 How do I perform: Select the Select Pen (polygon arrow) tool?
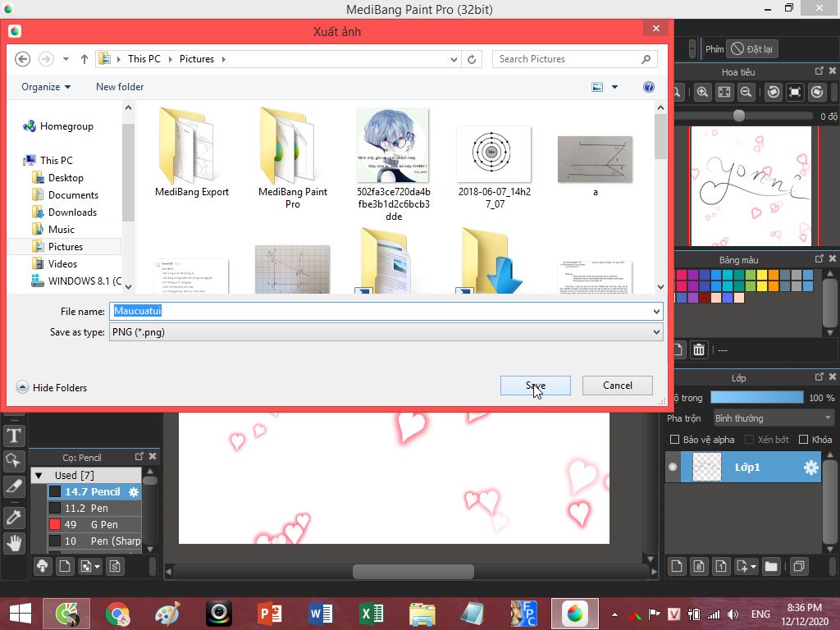point(14,461)
